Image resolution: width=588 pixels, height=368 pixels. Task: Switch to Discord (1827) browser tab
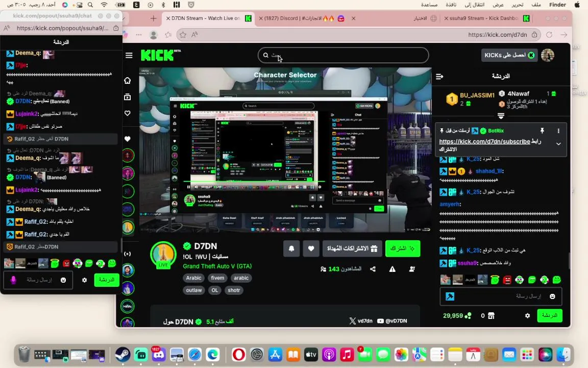(306, 18)
